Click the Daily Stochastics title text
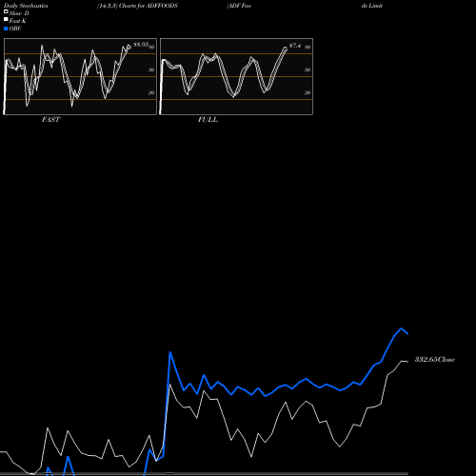The height and width of the screenshot is (476, 476). coord(26,6)
